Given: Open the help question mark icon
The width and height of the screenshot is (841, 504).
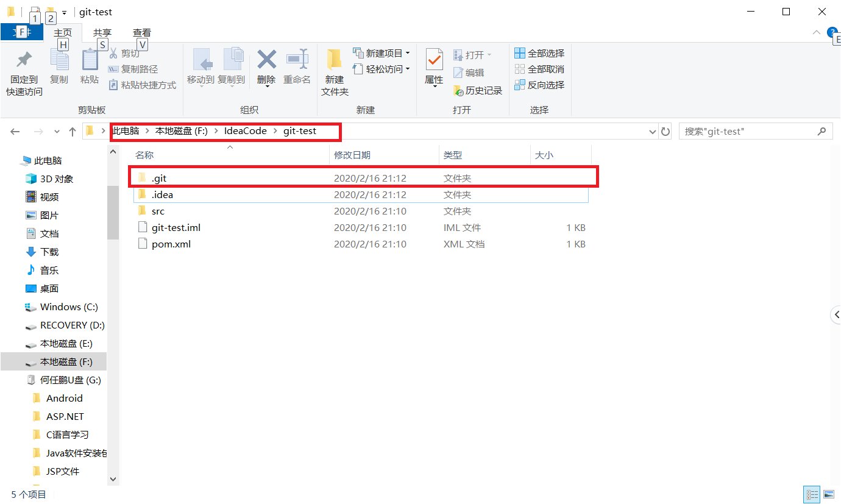Looking at the screenshot, I should coord(833,32).
